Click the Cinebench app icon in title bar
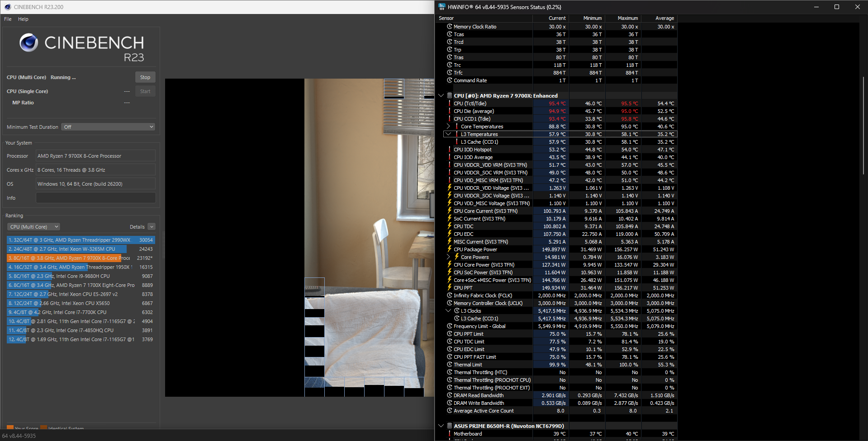 click(8, 7)
